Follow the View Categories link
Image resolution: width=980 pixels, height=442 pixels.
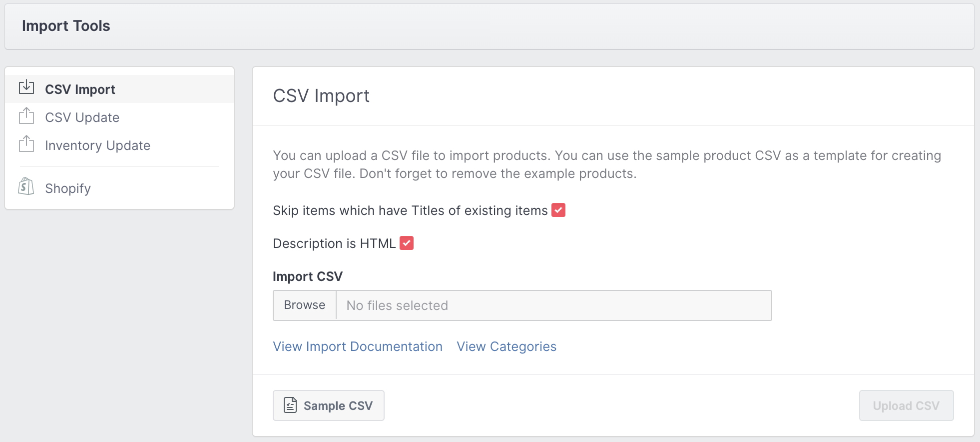coord(506,346)
